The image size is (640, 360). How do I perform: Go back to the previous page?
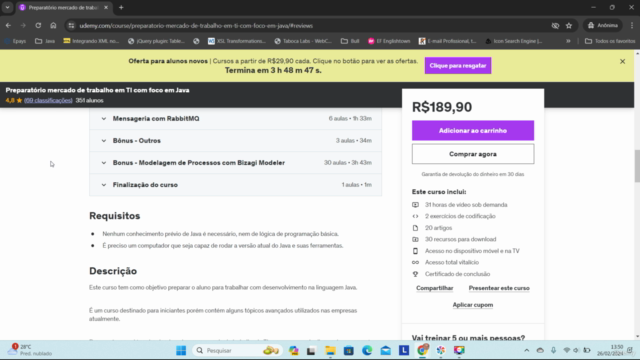click(x=8, y=25)
